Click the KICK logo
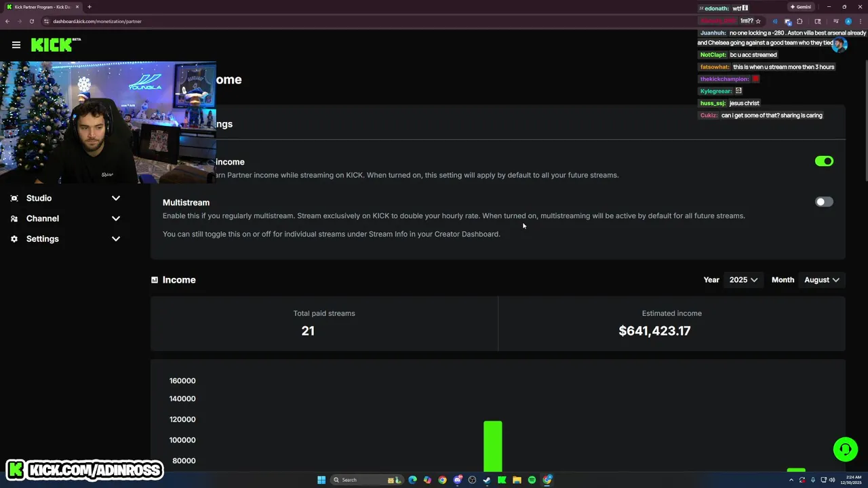The height and width of the screenshot is (488, 868). pos(56,45)
